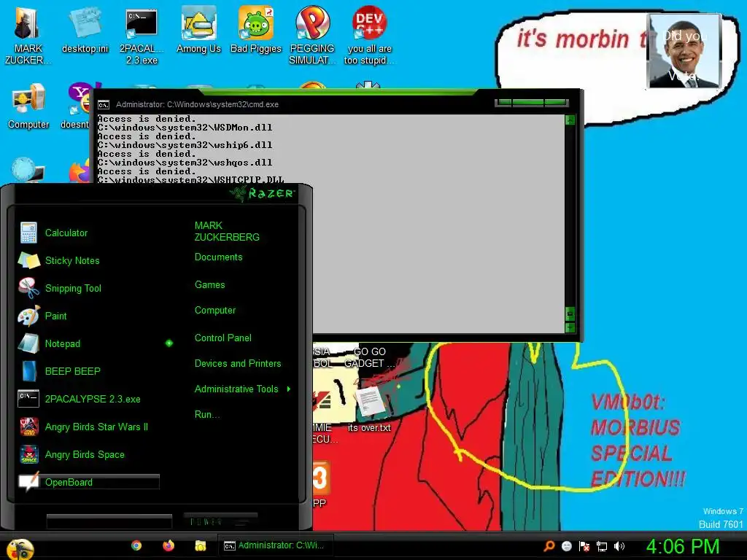Open the Computer desktop icon

28,106
